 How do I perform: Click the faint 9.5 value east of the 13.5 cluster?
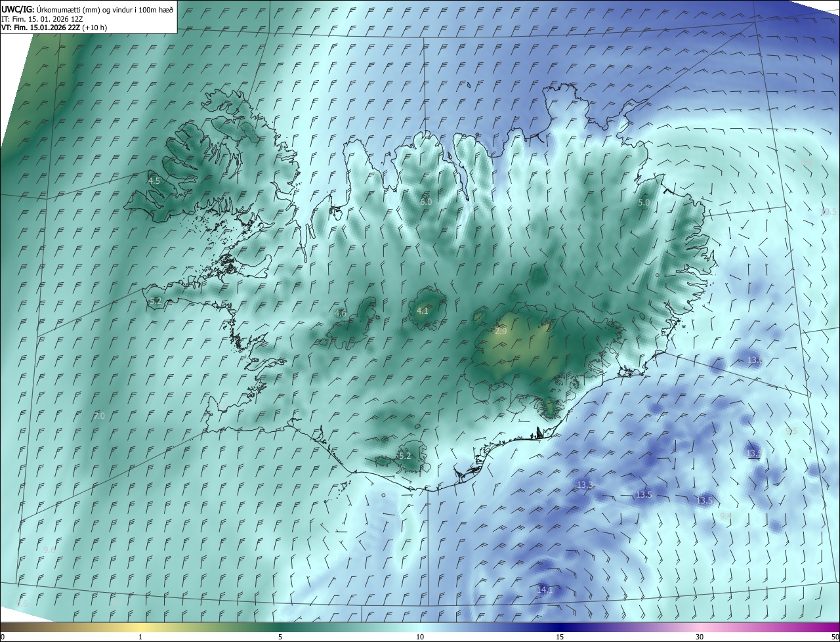point(791,431)
